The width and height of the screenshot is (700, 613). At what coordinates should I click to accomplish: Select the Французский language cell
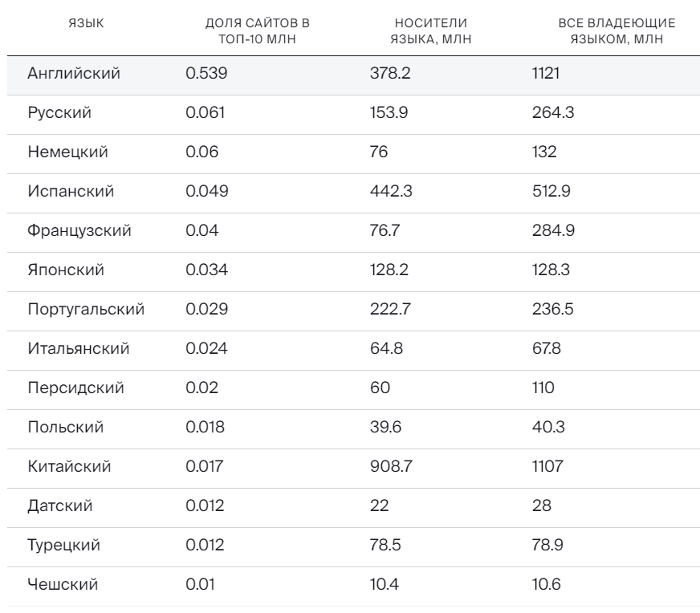tap(79, 231)
